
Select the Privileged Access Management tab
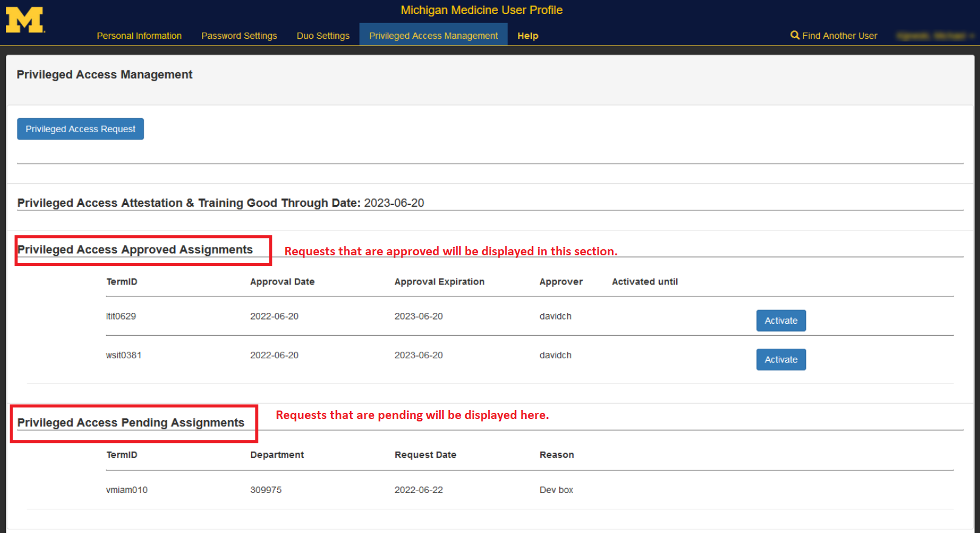click(x=433, y=36)
